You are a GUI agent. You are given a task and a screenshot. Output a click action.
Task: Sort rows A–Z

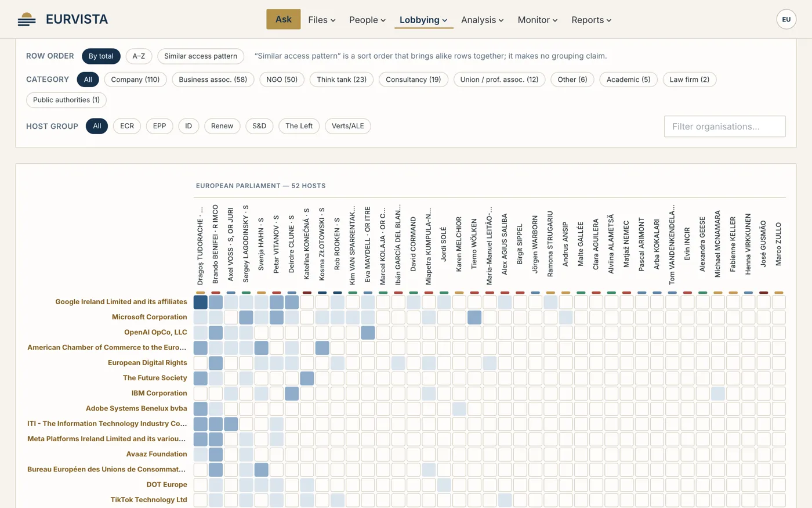pyautogui.click(x=139, y=56)
